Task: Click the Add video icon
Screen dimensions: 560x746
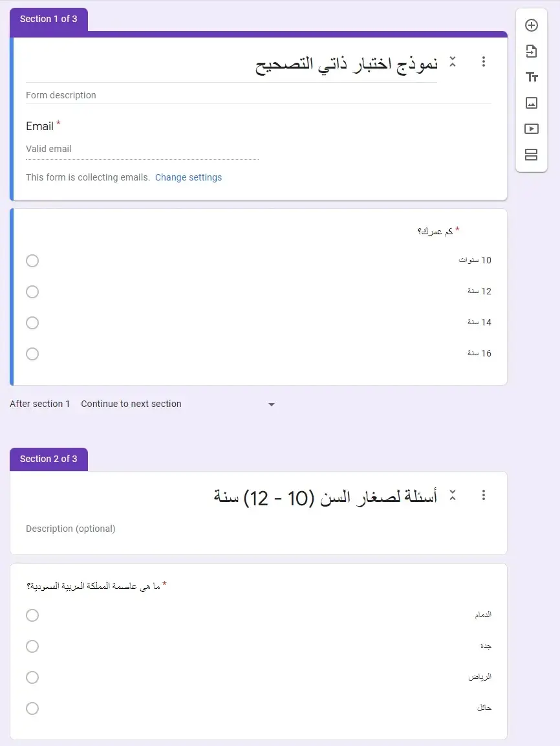Action: (x=531, y=129)
